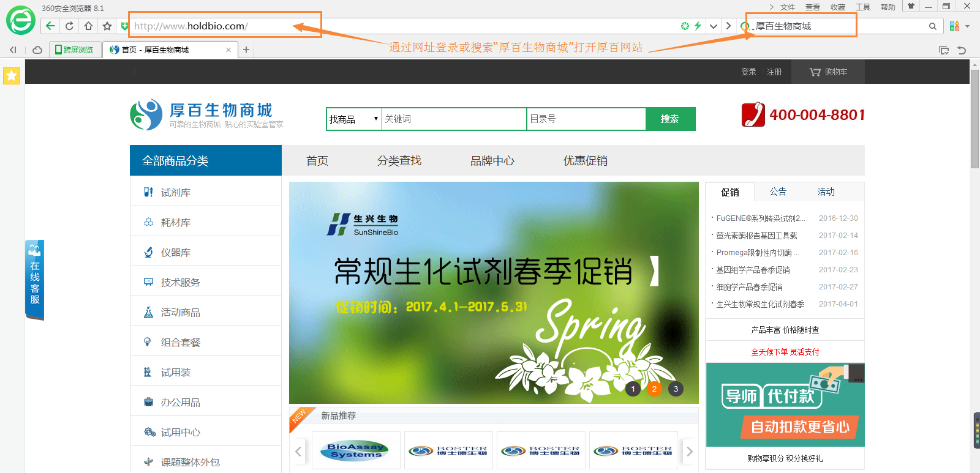Bookmark page with star icon in toolbar
This screenshot has width=980, height=473.
[x=107, y=26]
